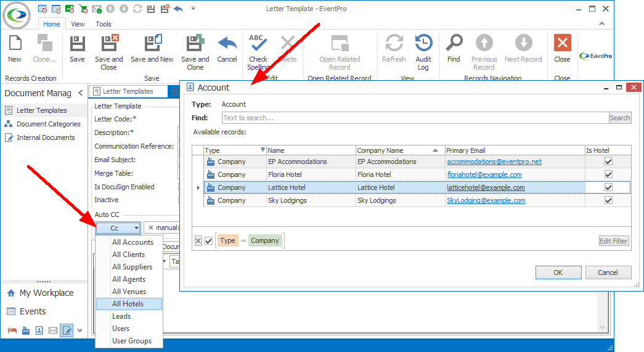Open the EventPro application menu logo

point(17,15)
